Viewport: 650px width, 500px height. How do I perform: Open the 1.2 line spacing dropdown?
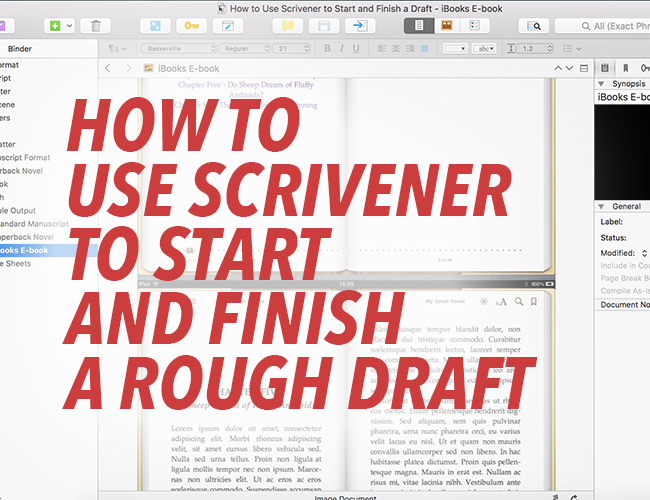pos(536,49)
